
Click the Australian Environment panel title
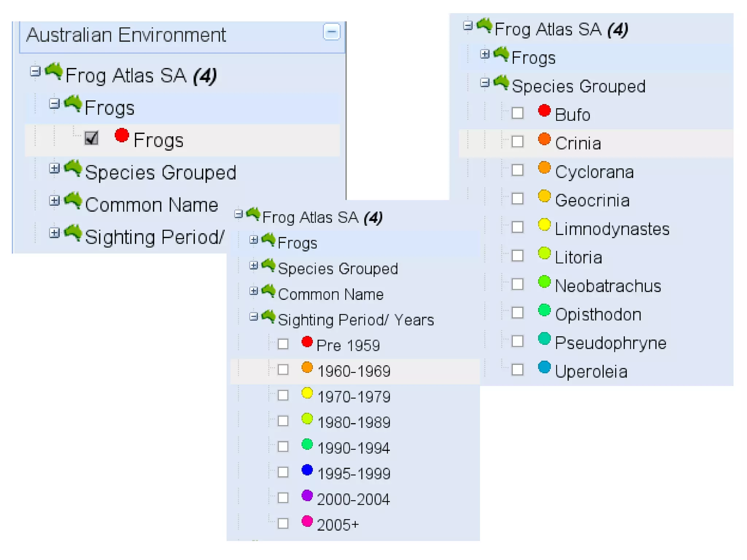126,35
